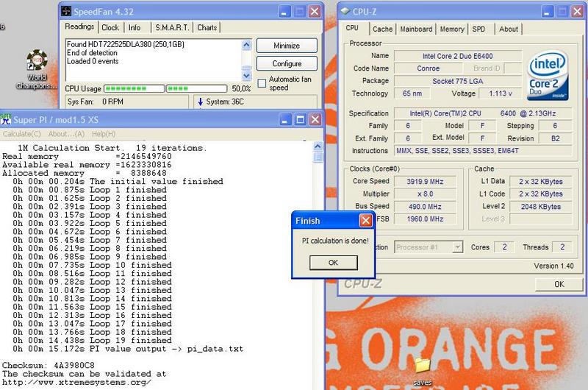The width and height of the screenshot is (588, 390).
Task: Click Package value Socket 775 LGA
Action: pyautogui.click(x=457, y=81)
